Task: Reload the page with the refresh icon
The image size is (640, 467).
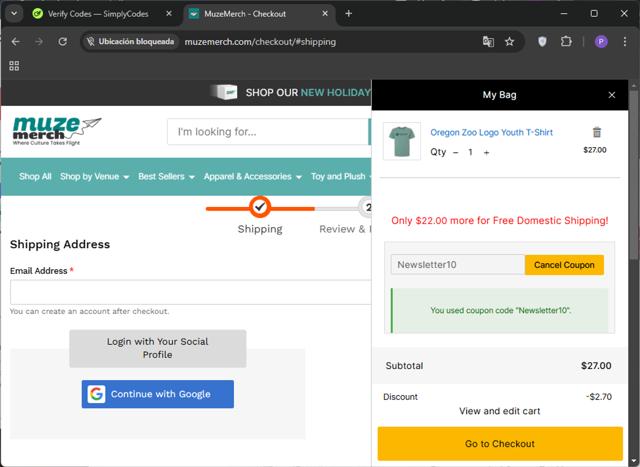Action: pos(62,42)
